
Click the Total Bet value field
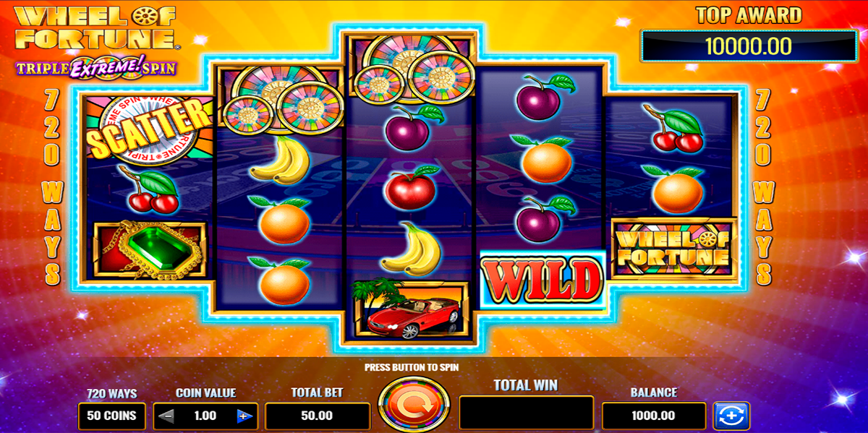pyautogui.click(x=318, y=416)
